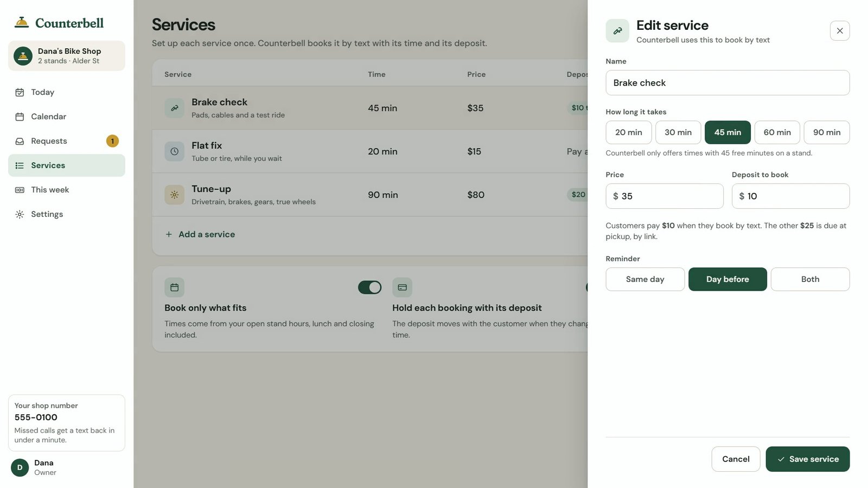The height and width of the screenshot is (488, 868).
Task: Click the Counterbell bell logo icon
Action: click(22, 22)
